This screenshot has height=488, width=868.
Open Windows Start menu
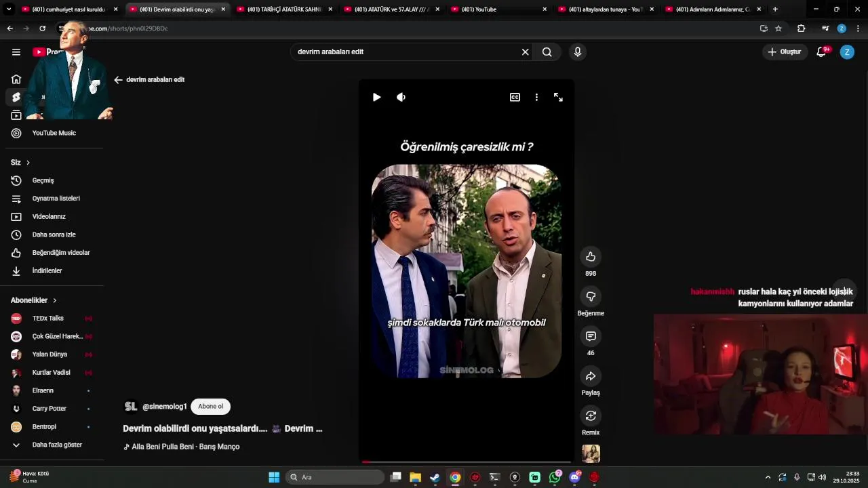274,477
